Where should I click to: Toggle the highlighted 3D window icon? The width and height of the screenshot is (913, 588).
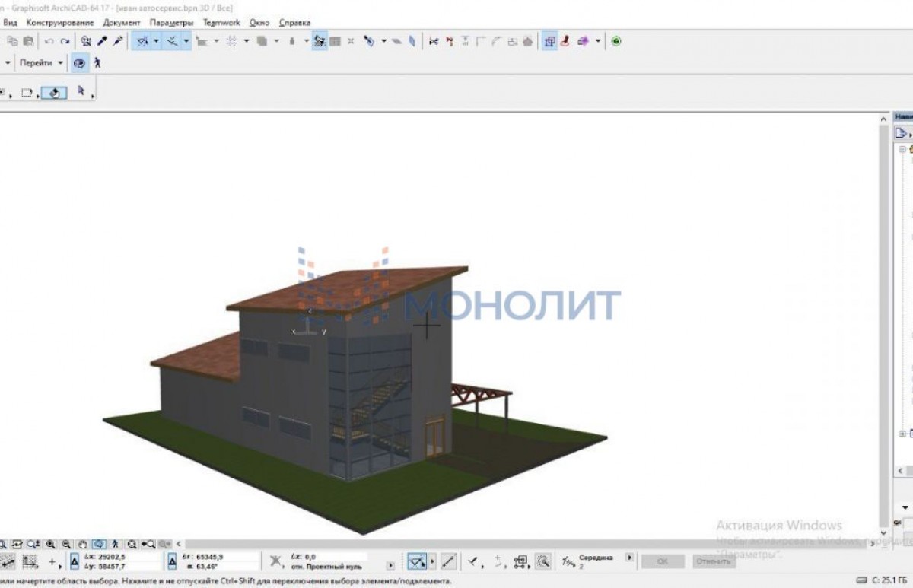(549, 41)
